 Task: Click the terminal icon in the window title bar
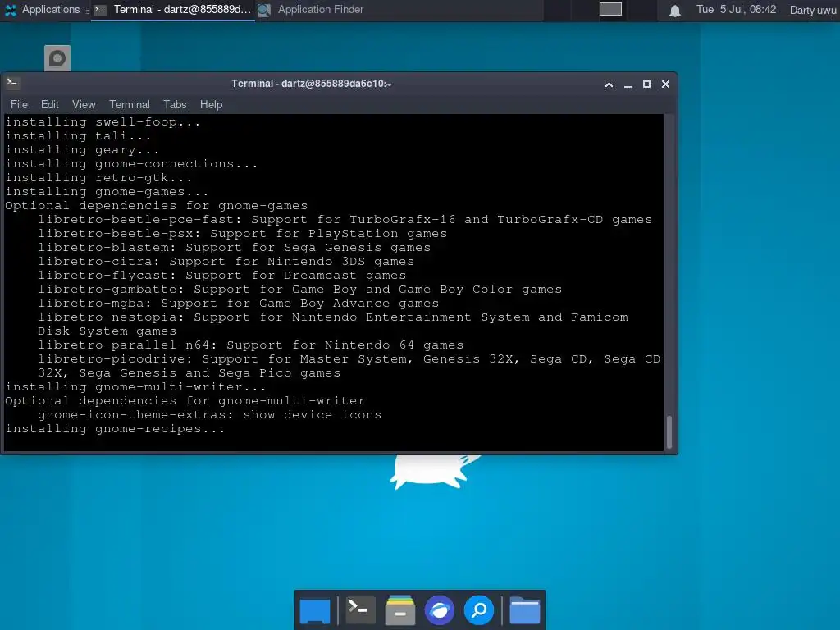pyautogui.click(x=12, y=83)
